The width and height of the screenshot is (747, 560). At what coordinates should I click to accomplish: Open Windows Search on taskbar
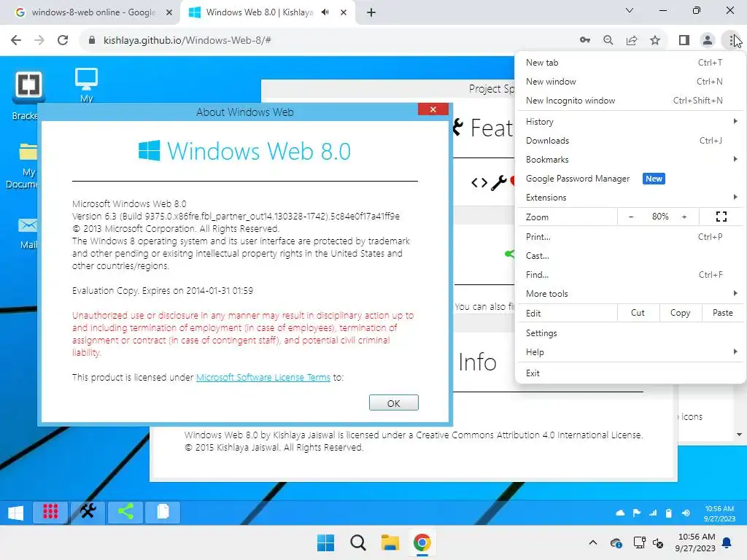coord(357,542)
